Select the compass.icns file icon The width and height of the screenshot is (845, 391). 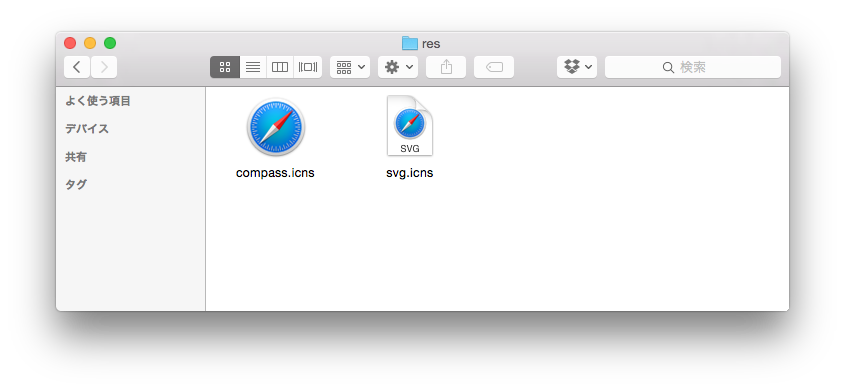click(276, 128)
